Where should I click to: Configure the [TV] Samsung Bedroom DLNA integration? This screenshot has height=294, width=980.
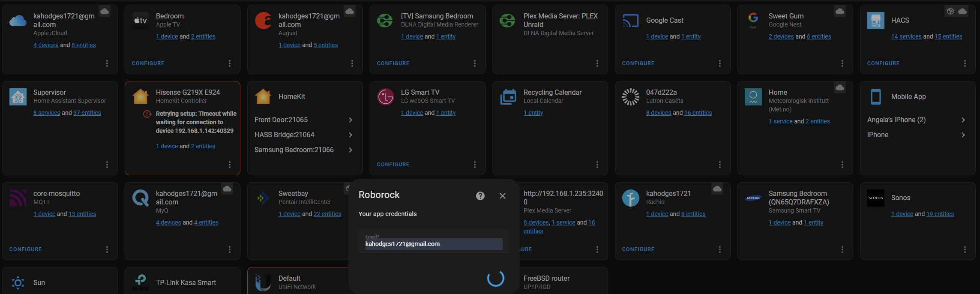tap(393, 63)
